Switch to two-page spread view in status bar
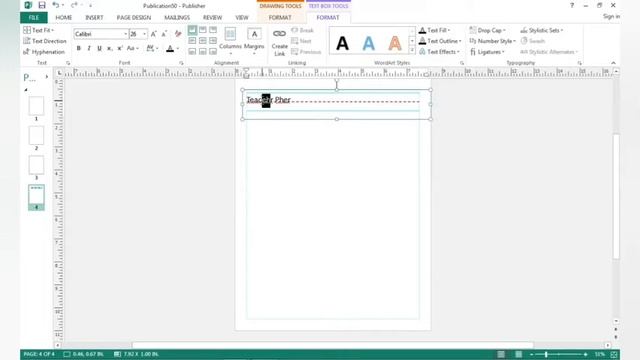Viewport: 640px width, 360px height. (x=518, y=354)
